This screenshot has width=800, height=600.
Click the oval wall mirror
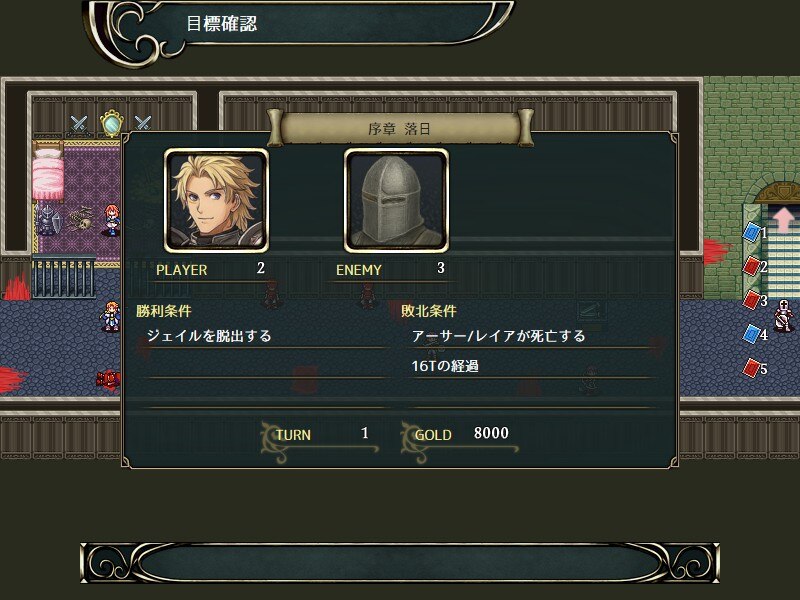(x=111, y=123)
